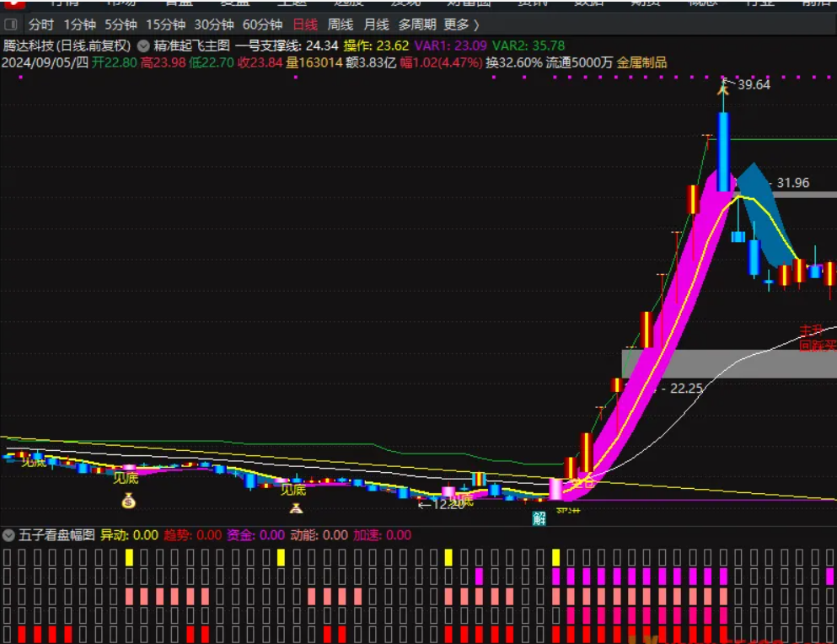
Task: Open the 更多 periods dropdown
Action: [461, 24]
